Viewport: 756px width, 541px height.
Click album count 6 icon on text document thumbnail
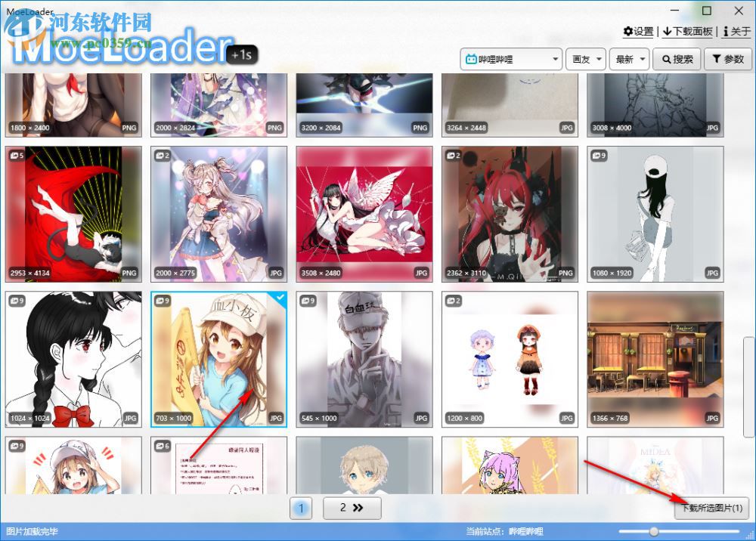click(163, 446)
